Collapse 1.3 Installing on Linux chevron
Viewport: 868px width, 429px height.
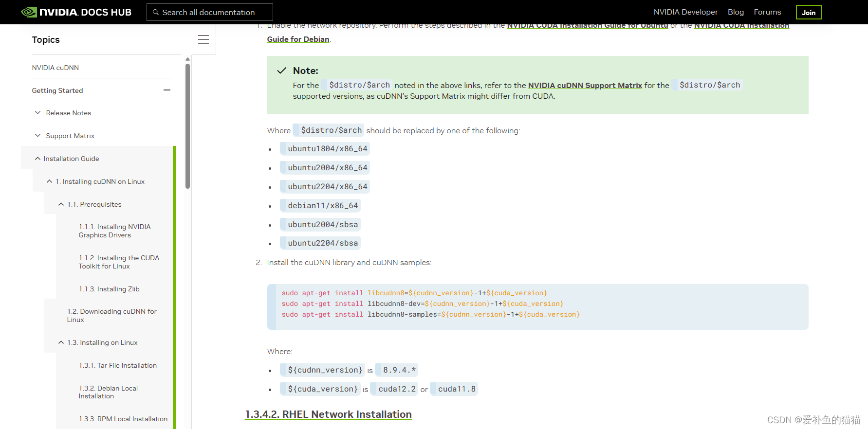[x=61, y=342]
